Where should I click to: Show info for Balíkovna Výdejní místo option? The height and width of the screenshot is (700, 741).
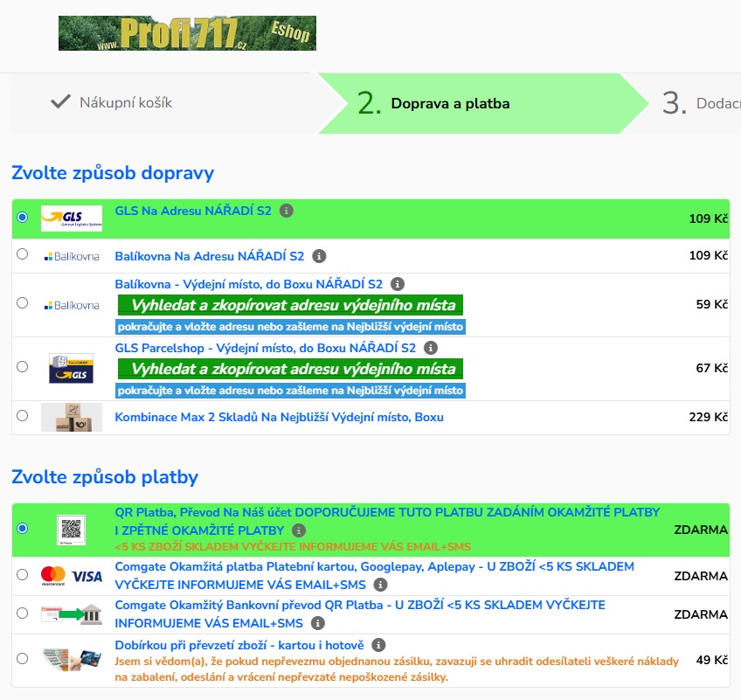click(398, 284)
